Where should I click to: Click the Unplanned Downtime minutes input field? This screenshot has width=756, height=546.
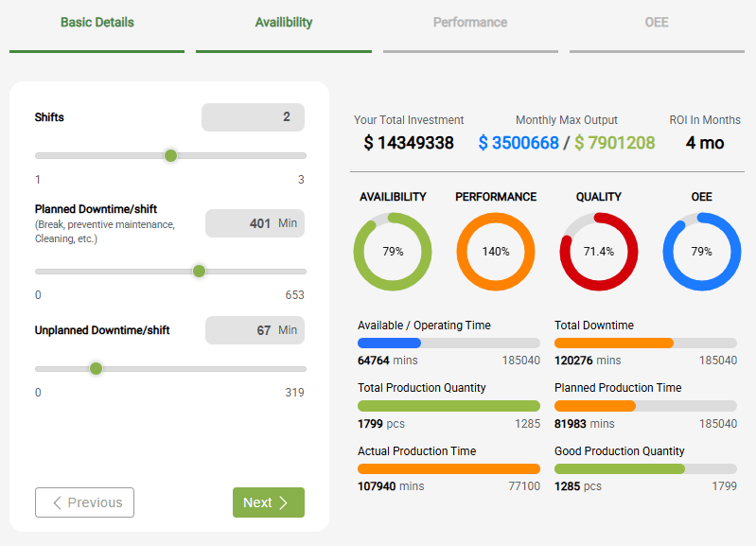coord(255,330)
